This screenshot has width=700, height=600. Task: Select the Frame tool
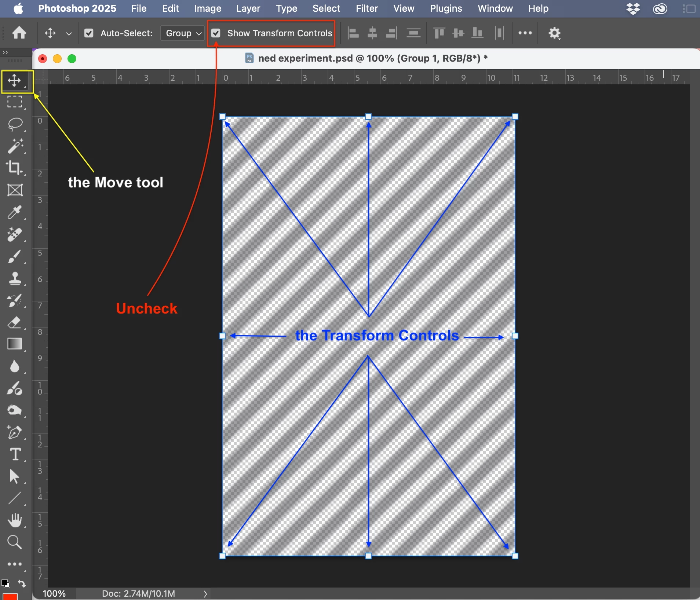(15, 190)
